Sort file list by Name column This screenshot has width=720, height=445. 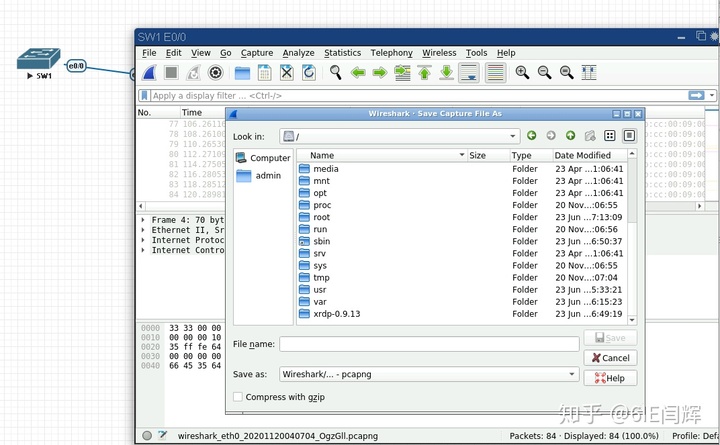[x=381, y=155]
